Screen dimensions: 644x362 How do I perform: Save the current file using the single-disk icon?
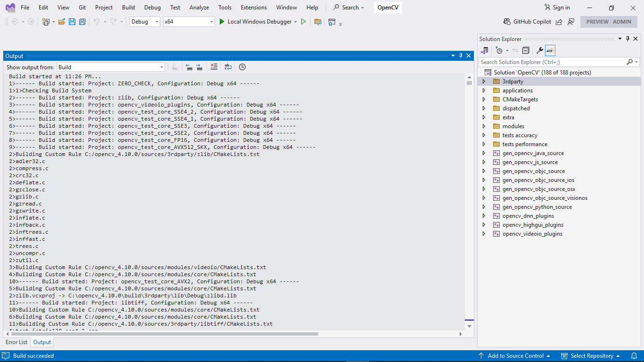(x=72, y=22)
